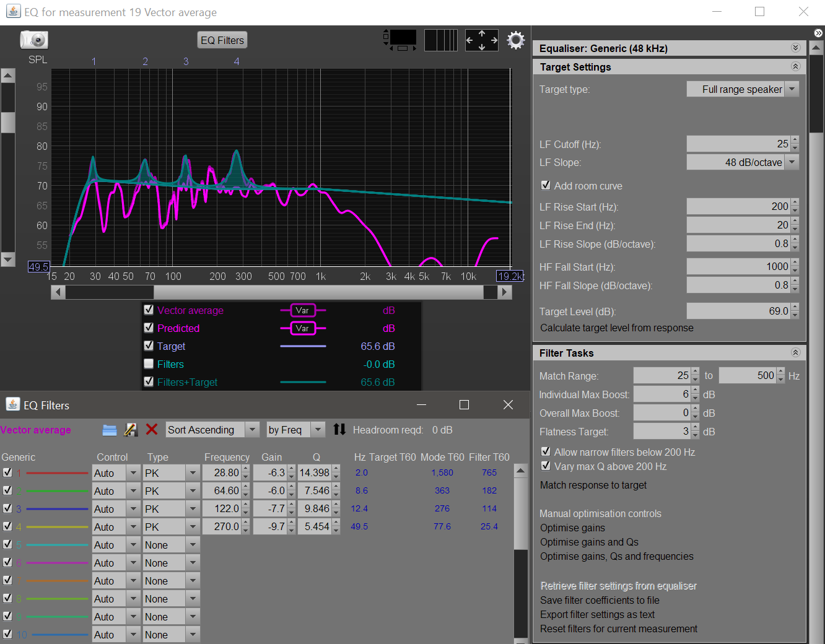Screen dimensions: 825x644
Task: Click Optimise gains and Qs
Action: pos(589,542)
